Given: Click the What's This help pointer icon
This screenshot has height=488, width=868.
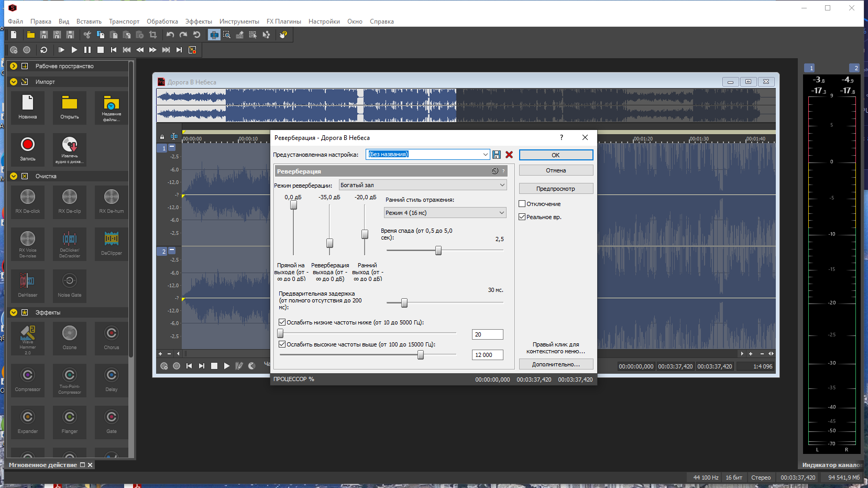Looking at the screenshot, I should tap(283, 35).
